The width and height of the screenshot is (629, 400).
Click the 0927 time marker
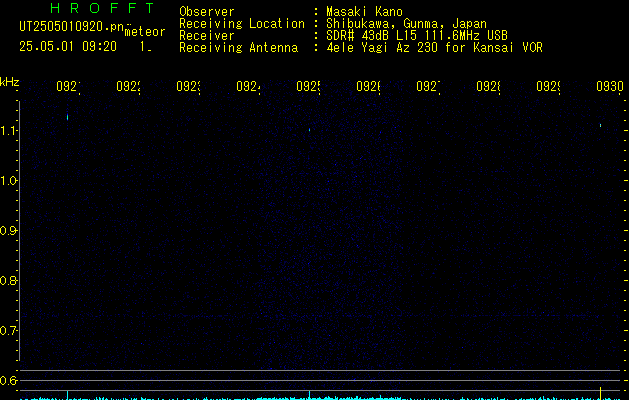pos(428,86)
